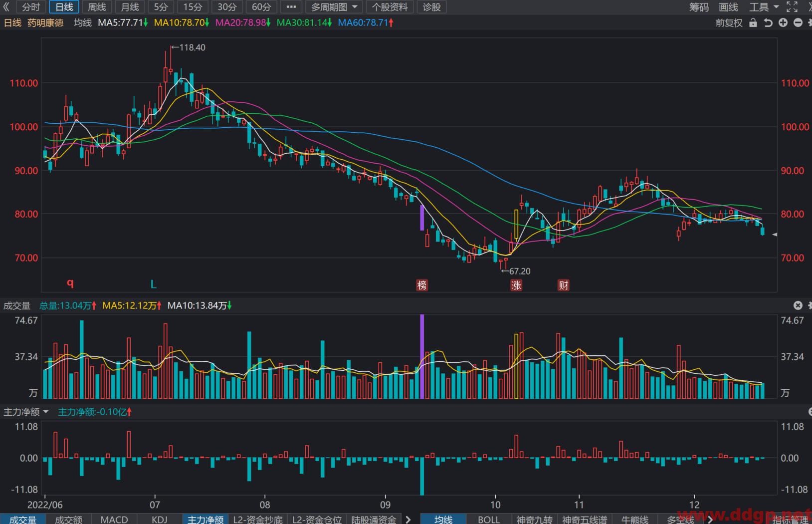812x524 pixels.
Task: Click the 榜 marker on the chart
Action: coord(422,285)
